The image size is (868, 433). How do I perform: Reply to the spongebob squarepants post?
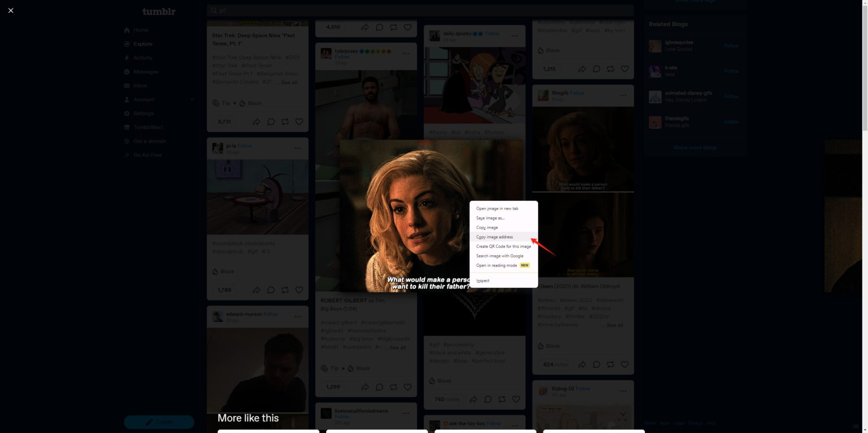tap(271, 290)
